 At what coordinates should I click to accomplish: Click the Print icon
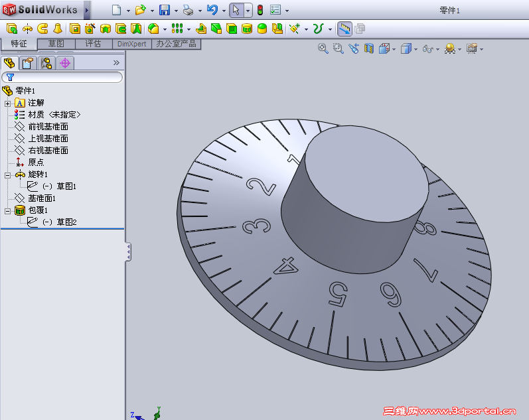coord(189,10)
